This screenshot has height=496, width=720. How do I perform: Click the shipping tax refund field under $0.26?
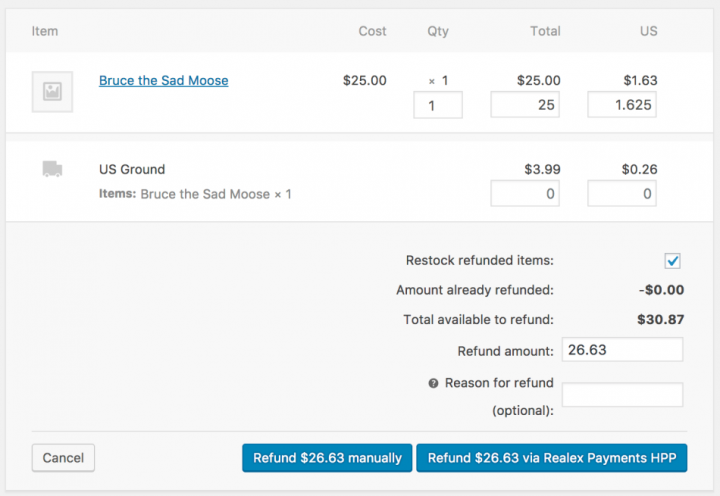coord(622,193)
